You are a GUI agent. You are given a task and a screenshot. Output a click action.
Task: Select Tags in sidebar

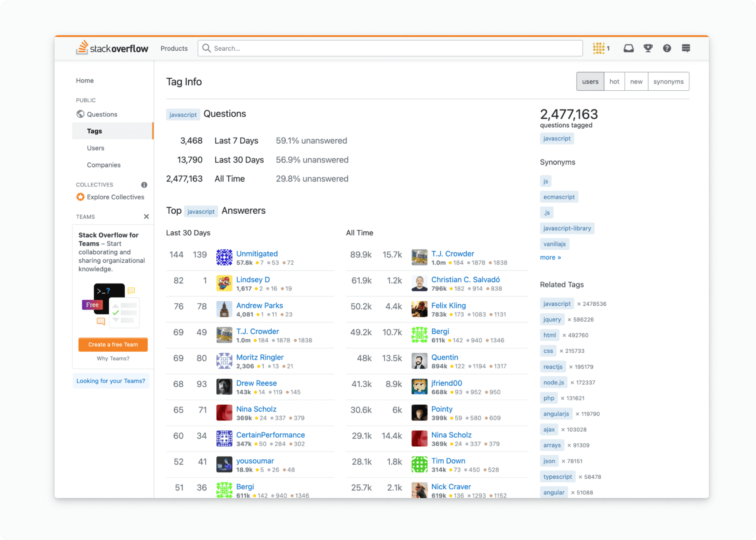point(113,131)
